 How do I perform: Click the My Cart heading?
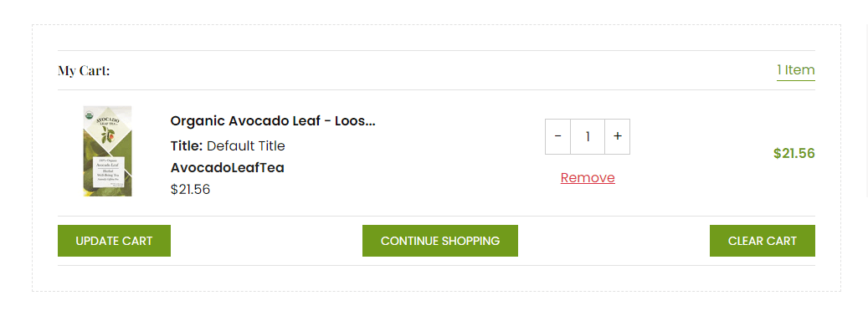tap(85, 71)
